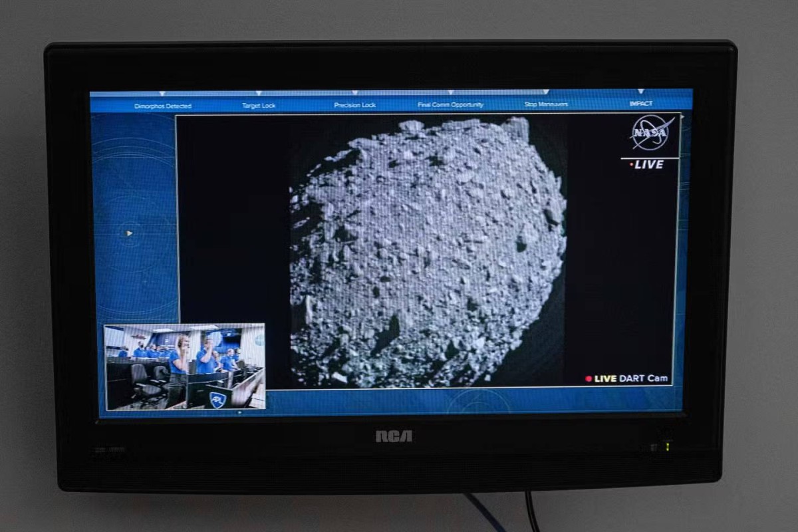This screenshot has width=798, height=532.
Task: Click the triangle marker above Target Lock
Action: [x=259, y=94]
